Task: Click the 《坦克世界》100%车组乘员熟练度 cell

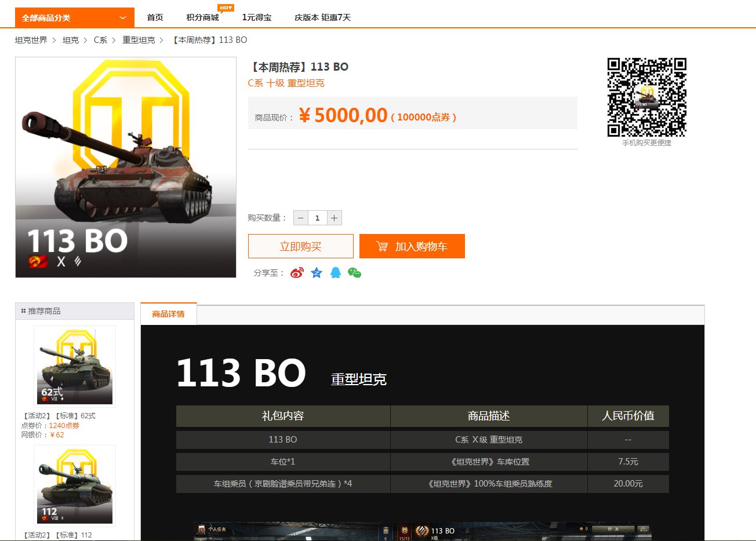Action: click(x=489, y=484)
